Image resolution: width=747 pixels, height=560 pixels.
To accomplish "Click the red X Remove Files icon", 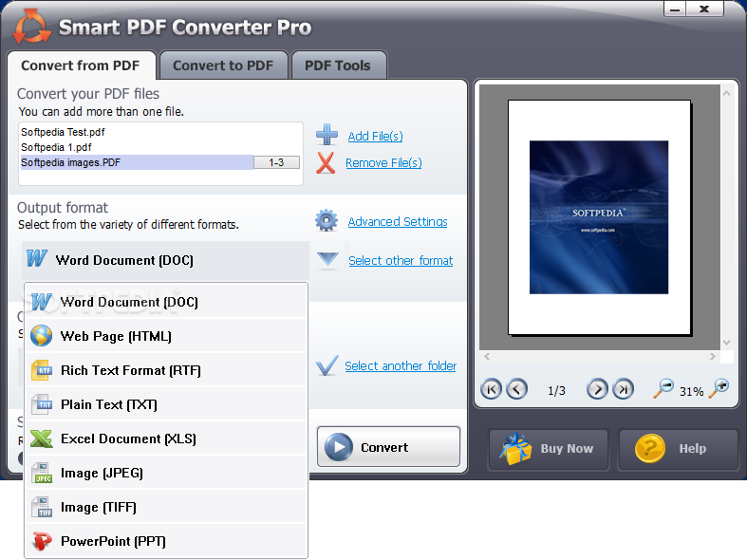I will pos(326,163).
